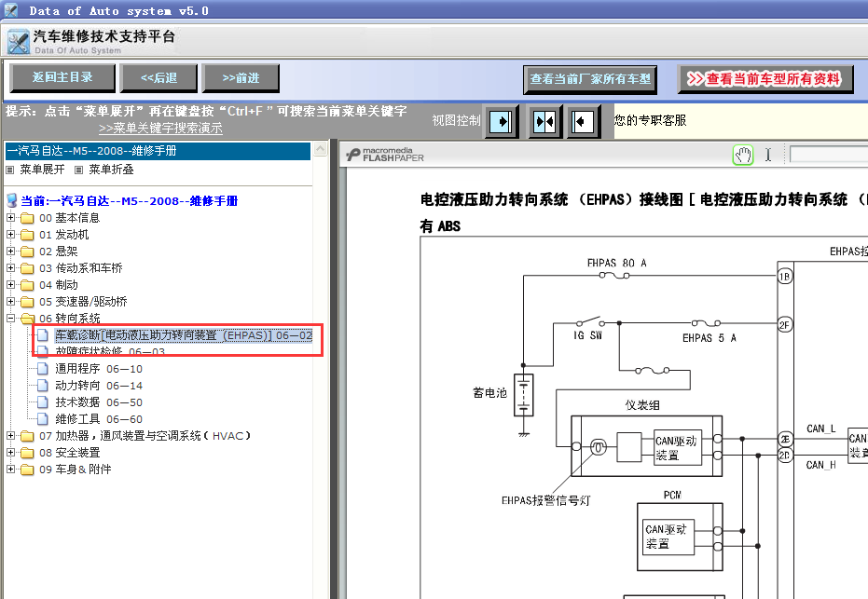Viewport: 868px width, 599px height.
Task: Go forward with the >>前进 button
Action: click(x=241, y=78)
